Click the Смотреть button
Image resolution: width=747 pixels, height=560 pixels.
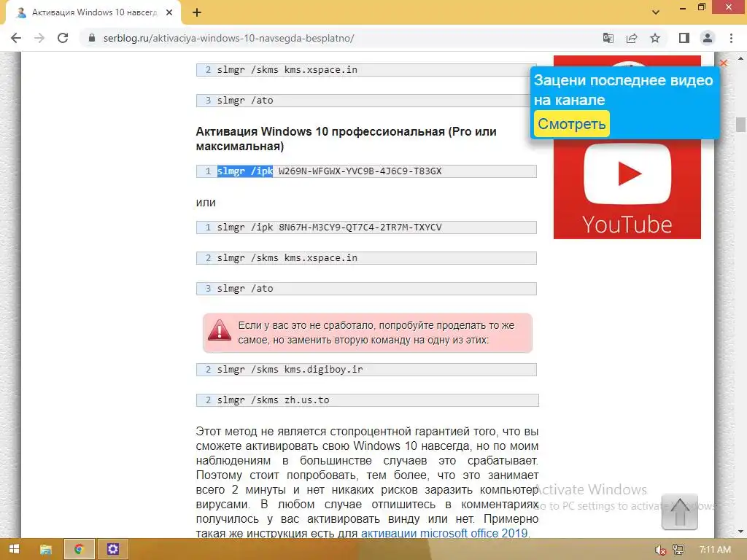[572, 124]
